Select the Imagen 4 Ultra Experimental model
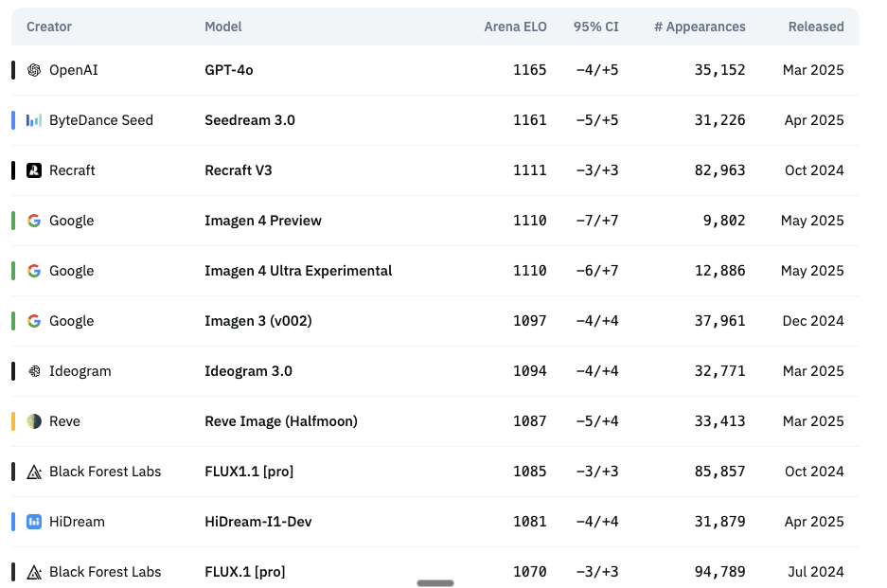887x588 pixels. tap(298, 271)
